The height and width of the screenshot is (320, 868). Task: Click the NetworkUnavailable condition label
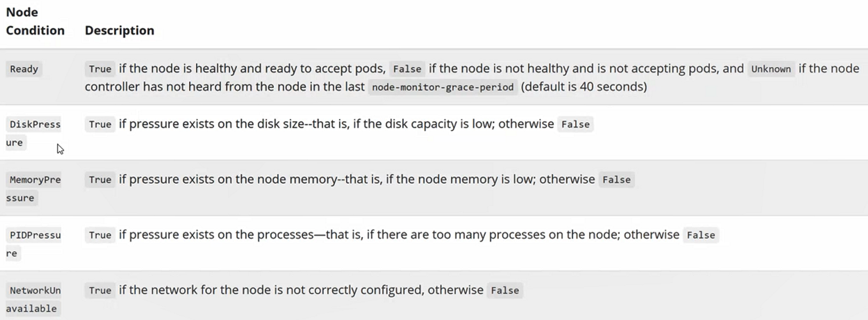point(34,299)
